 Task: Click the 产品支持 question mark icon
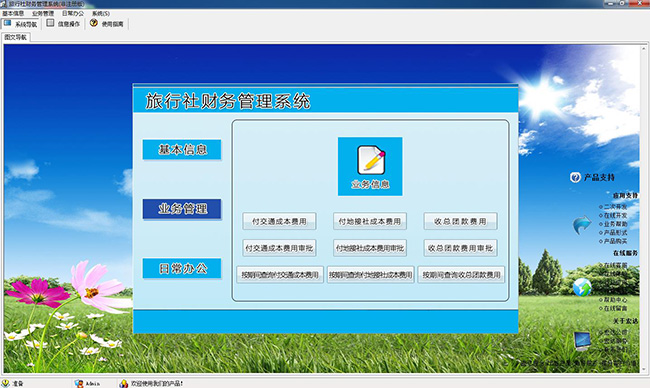pos(575,177)
